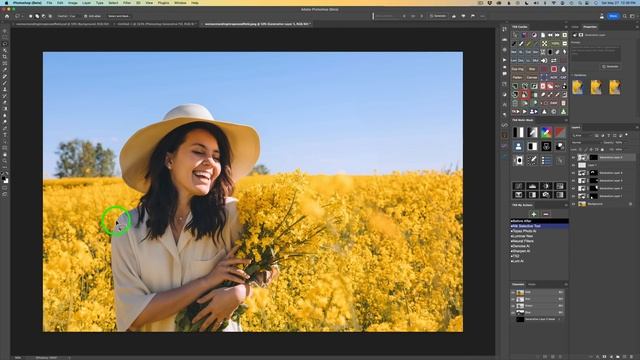
Task: Click the create new layer icon in Layers panel
Action: [x=624, y=357]
